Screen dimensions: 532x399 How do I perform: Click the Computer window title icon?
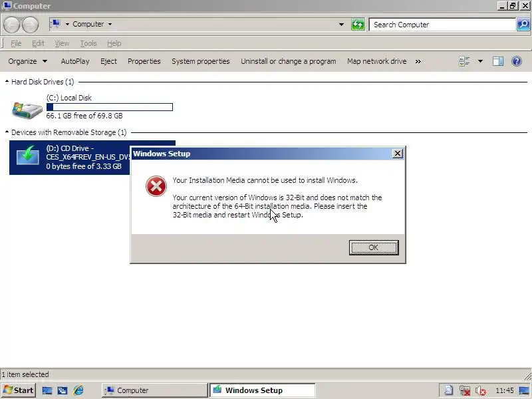click(x=6, y=6)
